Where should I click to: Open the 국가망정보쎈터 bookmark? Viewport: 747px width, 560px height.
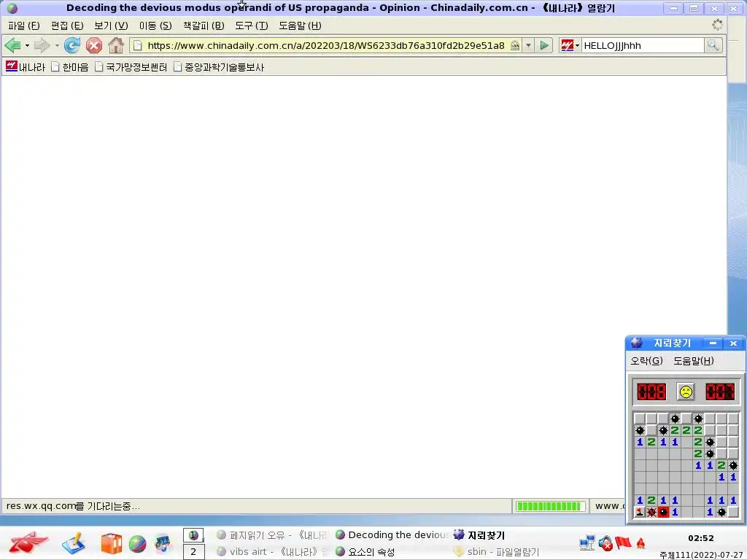131,67
